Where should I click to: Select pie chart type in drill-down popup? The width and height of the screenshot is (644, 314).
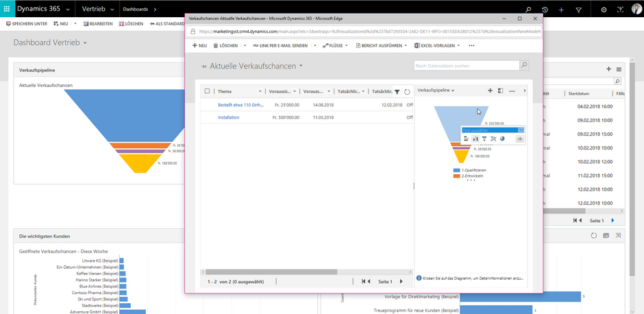[x=502, y=138]
